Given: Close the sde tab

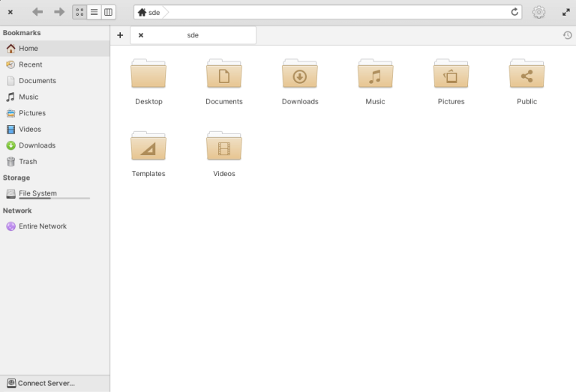Looking at the screenshot, I should tap(141, 35).
